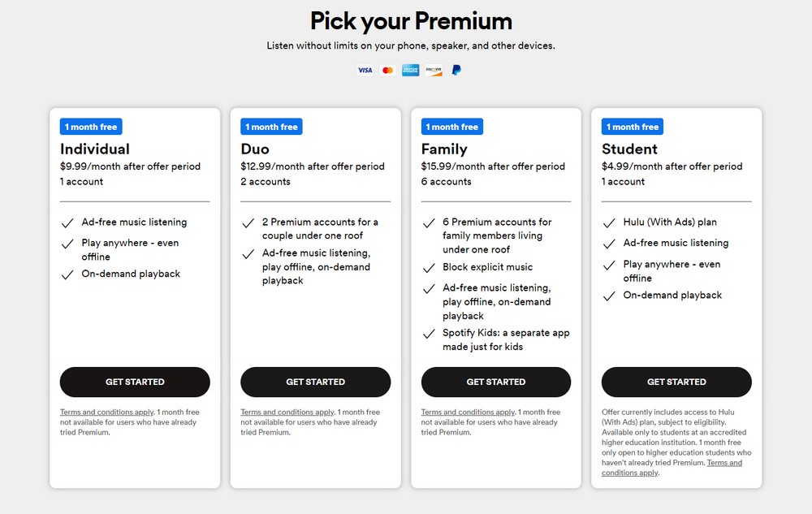
Task: Open Terms and conditions link under Duo plan
Action: tap(286, 412)
